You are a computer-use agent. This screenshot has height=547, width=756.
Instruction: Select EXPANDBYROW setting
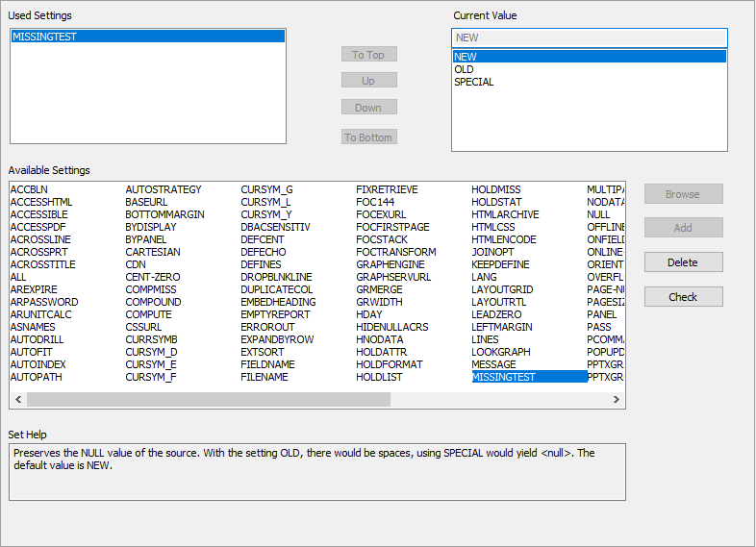tap(277, 339)
